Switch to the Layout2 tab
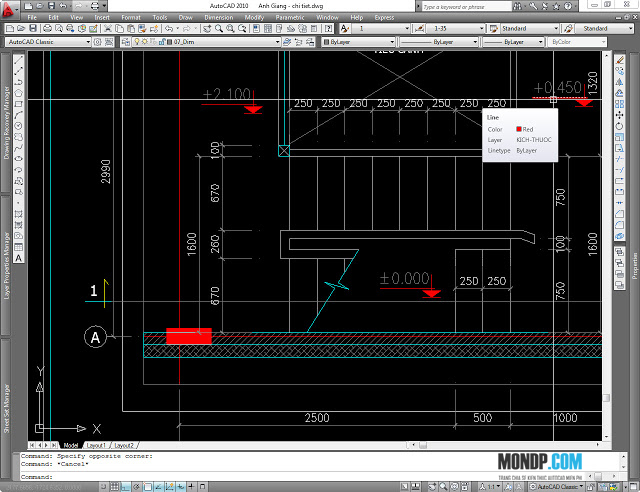Viewport: 640px width, 492px height. coord(124,445)
